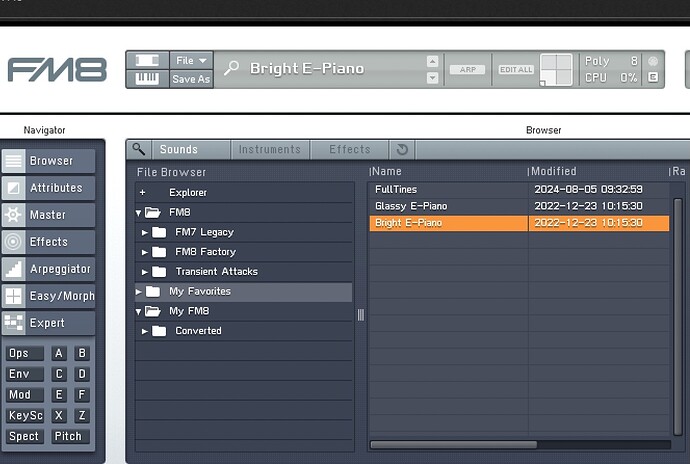Open the Expert page icon

13,323
